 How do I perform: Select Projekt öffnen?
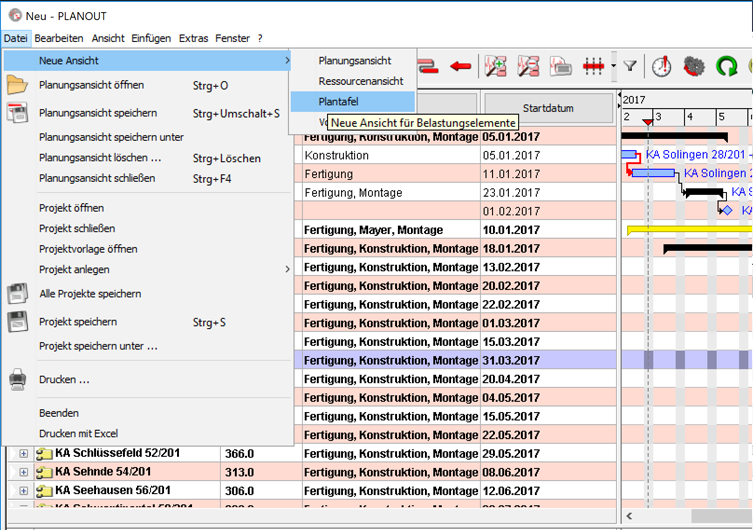147,208
